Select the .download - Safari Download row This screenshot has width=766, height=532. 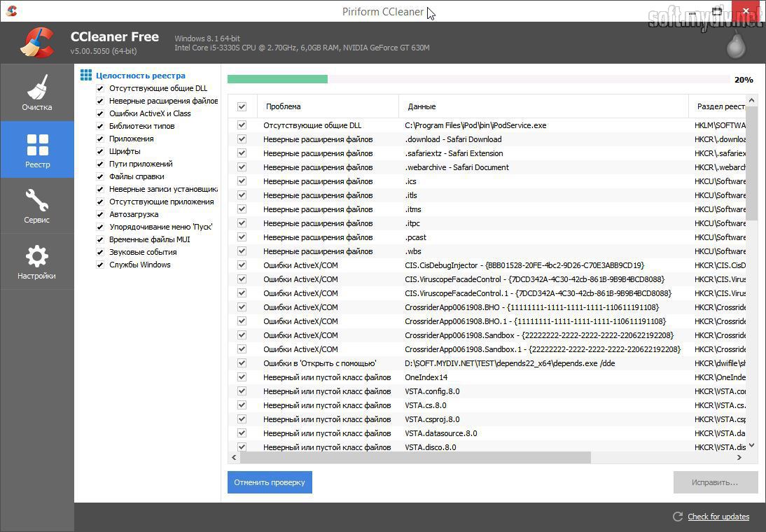point(487,139)
